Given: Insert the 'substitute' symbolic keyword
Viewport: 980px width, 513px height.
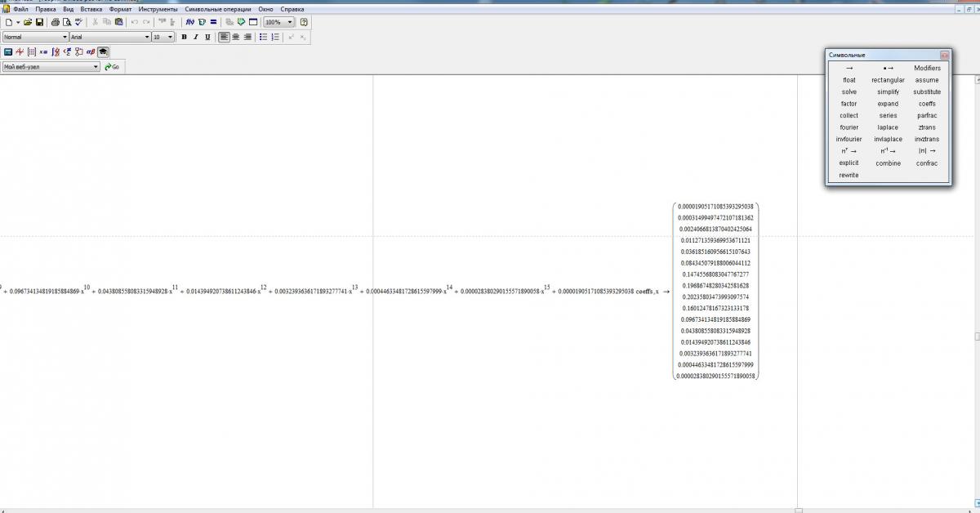Looking at the screenshot, I should [x=927, y=91].
